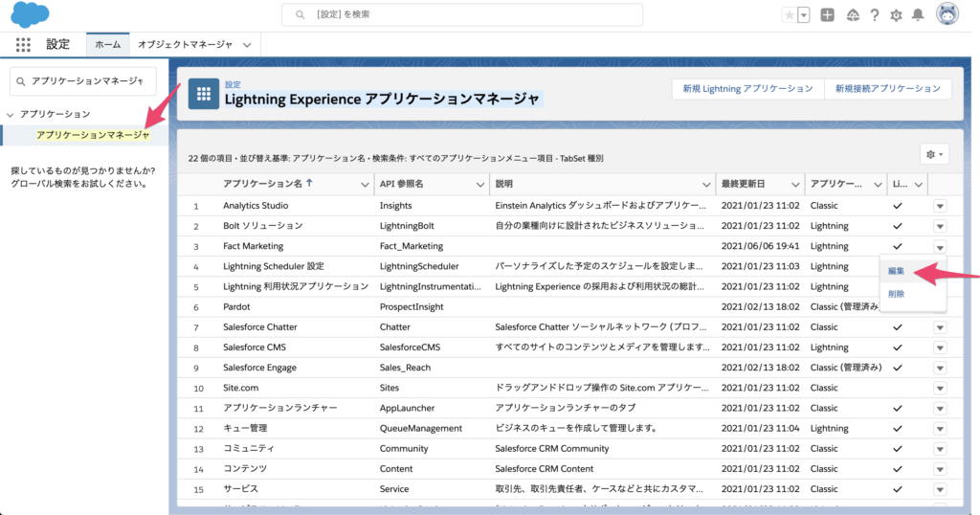
Task: Open row actions for Salesforce Chatter
Action: point(940,327)
